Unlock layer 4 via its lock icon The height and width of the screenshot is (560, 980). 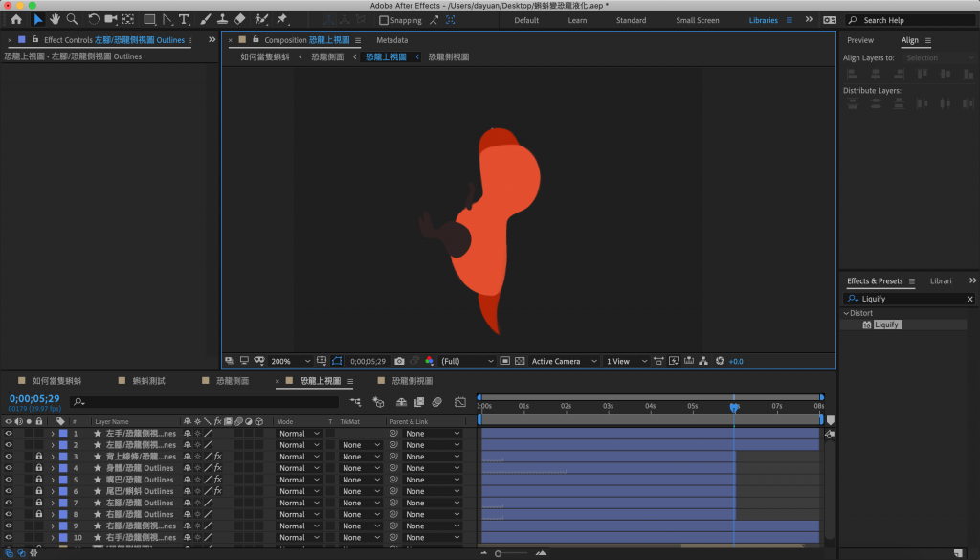point(39,468)
